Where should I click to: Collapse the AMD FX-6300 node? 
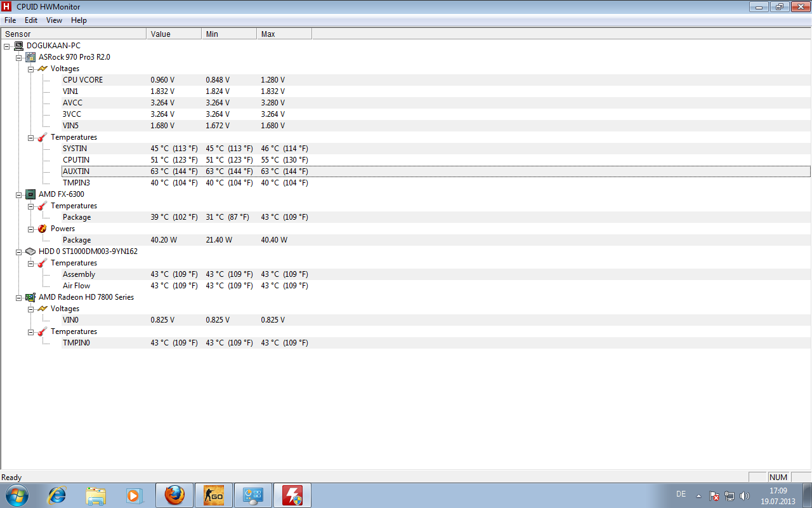[19, 194]
